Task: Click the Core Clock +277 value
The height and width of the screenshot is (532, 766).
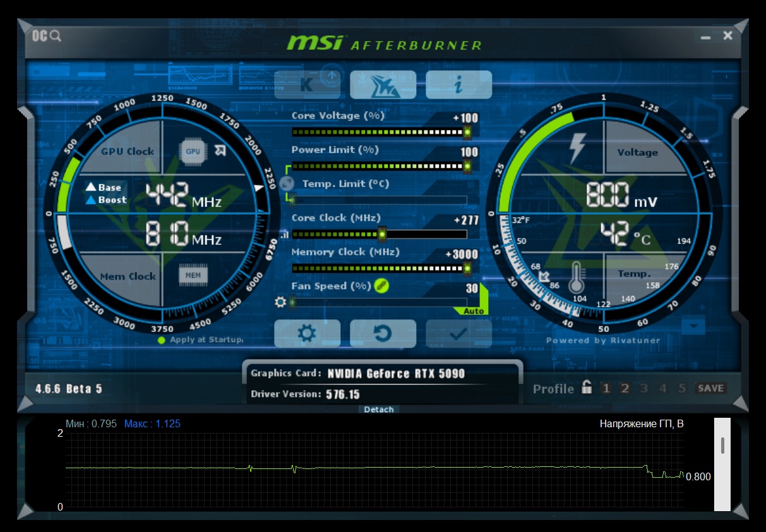Action: [466, 220]
